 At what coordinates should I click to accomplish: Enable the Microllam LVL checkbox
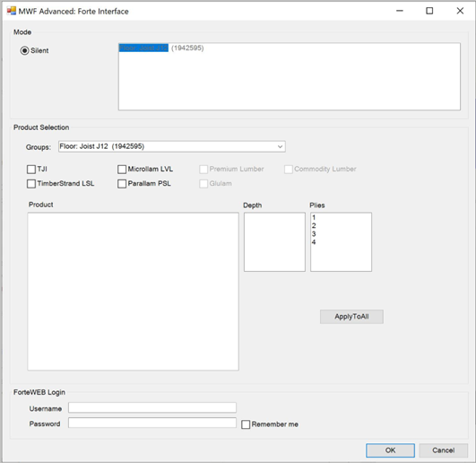click(x=122, y=170)
